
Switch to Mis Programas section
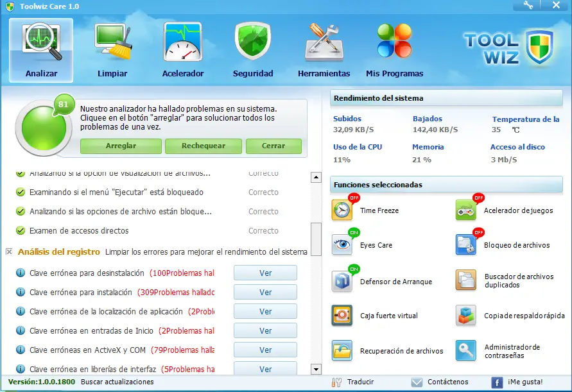(x=394, y=50)
